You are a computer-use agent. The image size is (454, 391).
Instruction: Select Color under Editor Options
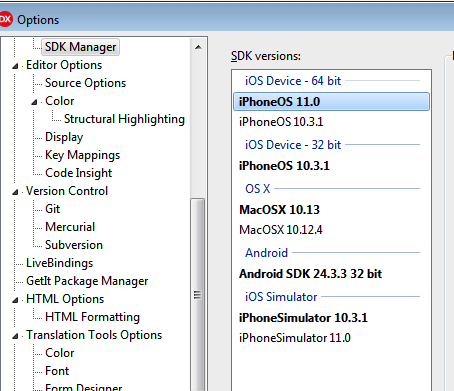coord(60,101)
